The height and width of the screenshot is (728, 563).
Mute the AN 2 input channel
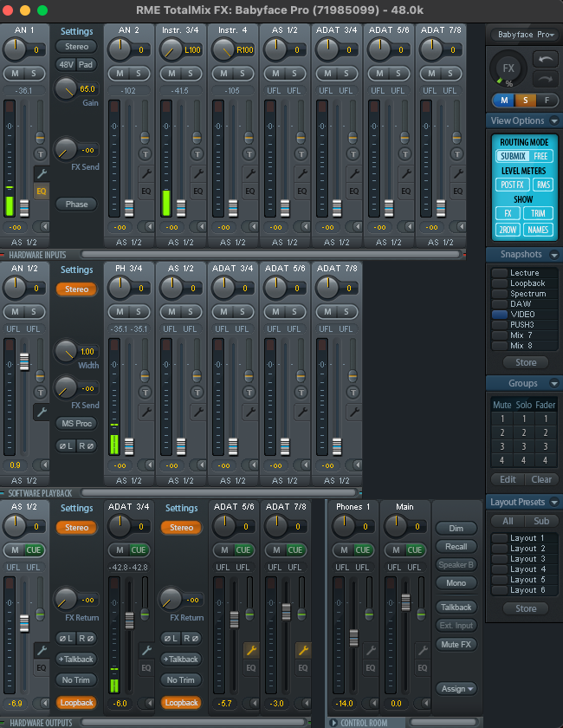point(120,72)
